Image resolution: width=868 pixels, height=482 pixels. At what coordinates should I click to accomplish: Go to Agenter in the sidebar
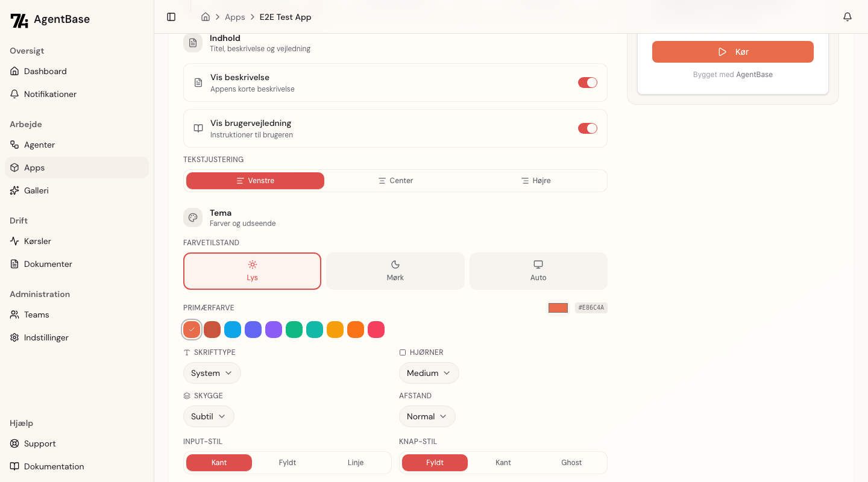(39, 145)
